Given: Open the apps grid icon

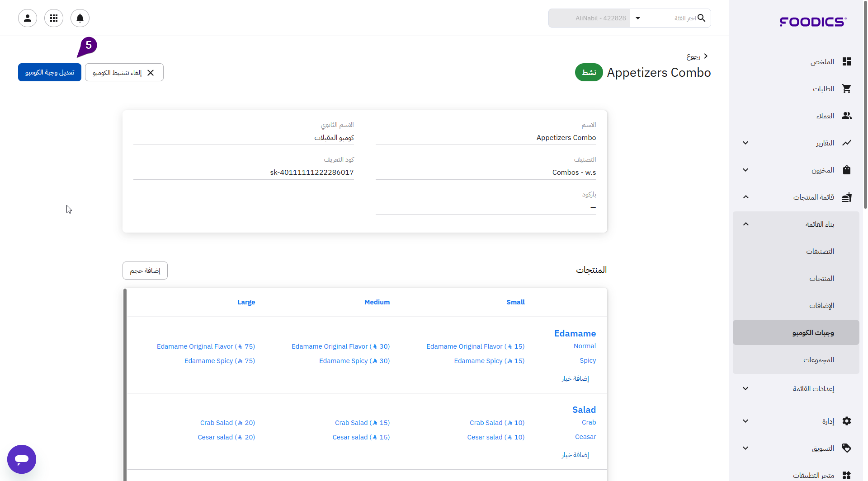Looking at the screenshot, I should point(54,18).
